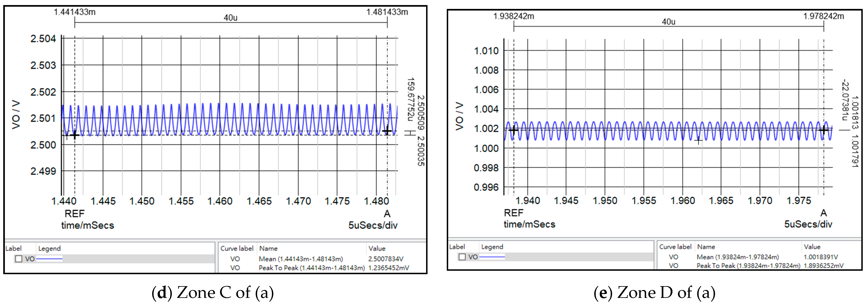This screenshot has height=306, width=868.
Task: Toggle VO checkbox in left legend
Action: tap(19, 259)
